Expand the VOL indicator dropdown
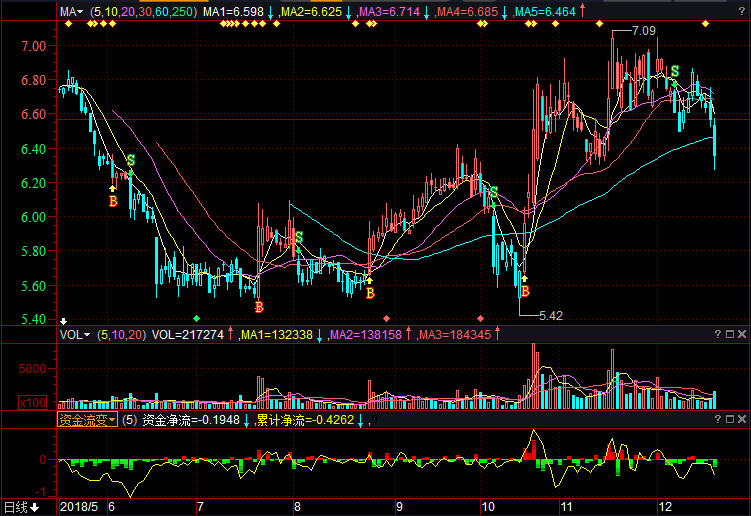The image size is (751, 516). (74, 334)
